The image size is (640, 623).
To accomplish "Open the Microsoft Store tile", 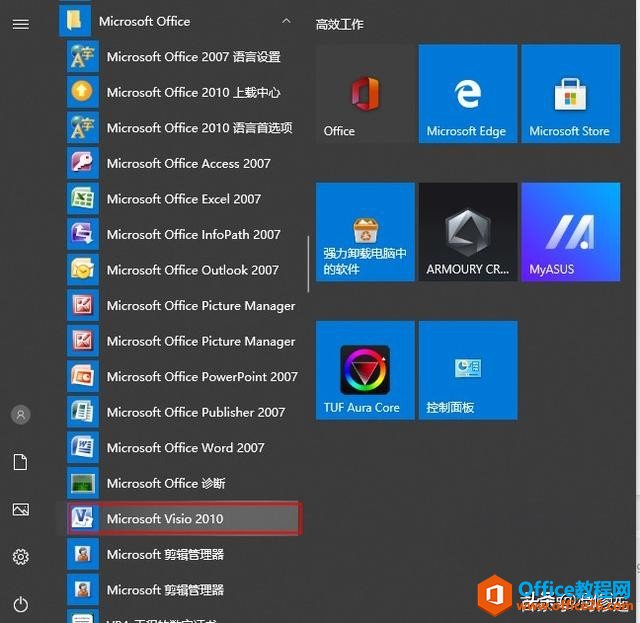I will (x=571, y=94).
